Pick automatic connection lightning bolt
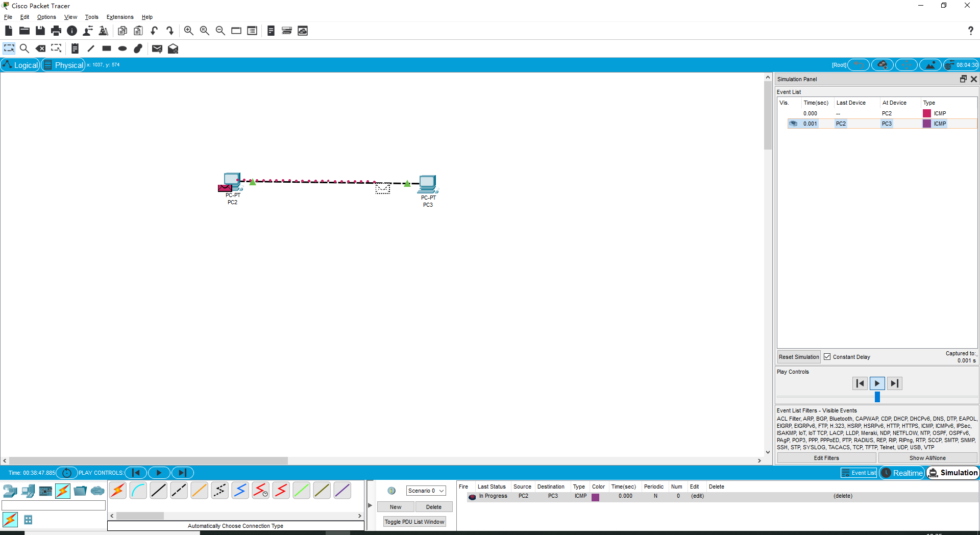Screen dimensions: 980x535 [118, 491]
